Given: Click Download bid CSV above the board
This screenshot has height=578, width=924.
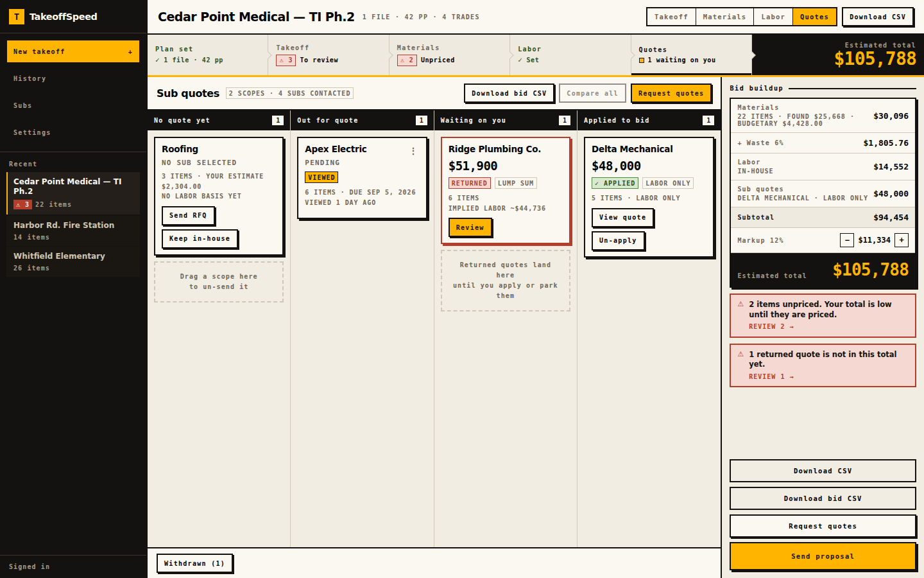Looking at the screenshot, I should point(509,93).
